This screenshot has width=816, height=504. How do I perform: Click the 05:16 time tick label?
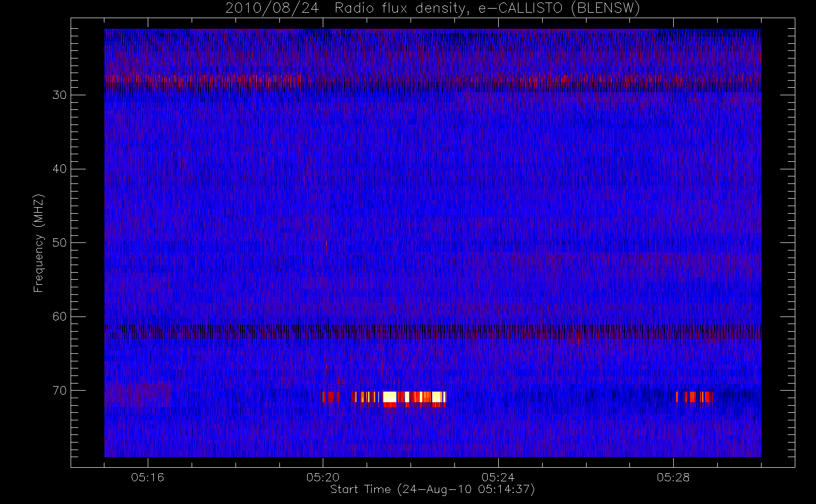(148, 477)
